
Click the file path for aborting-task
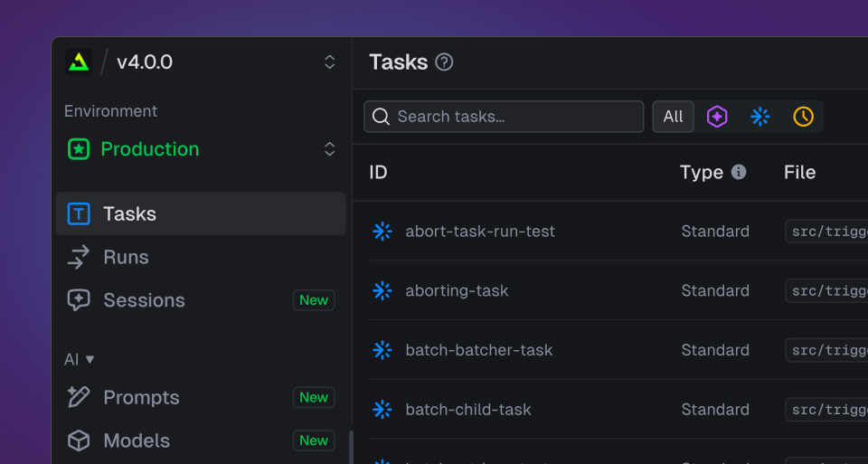826,290
